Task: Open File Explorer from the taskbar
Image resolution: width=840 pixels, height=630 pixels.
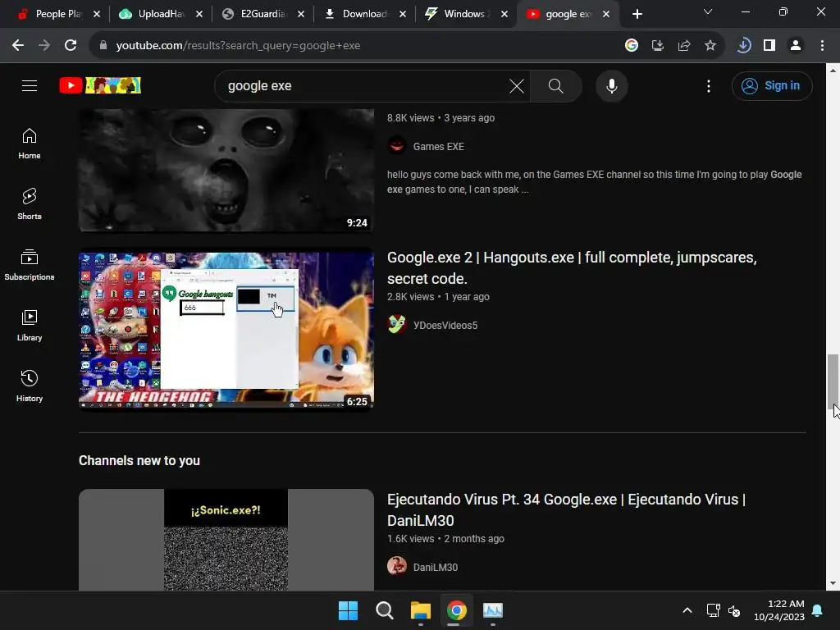Action: (x=421, y=610)
